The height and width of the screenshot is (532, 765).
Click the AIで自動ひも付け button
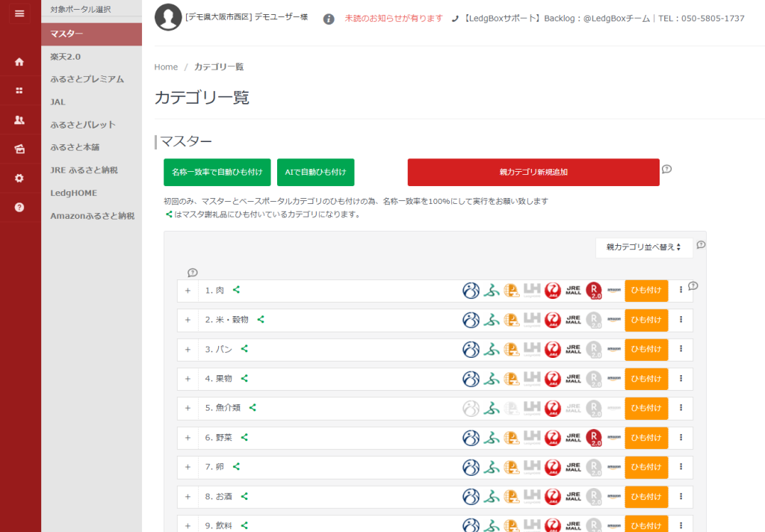315,172
